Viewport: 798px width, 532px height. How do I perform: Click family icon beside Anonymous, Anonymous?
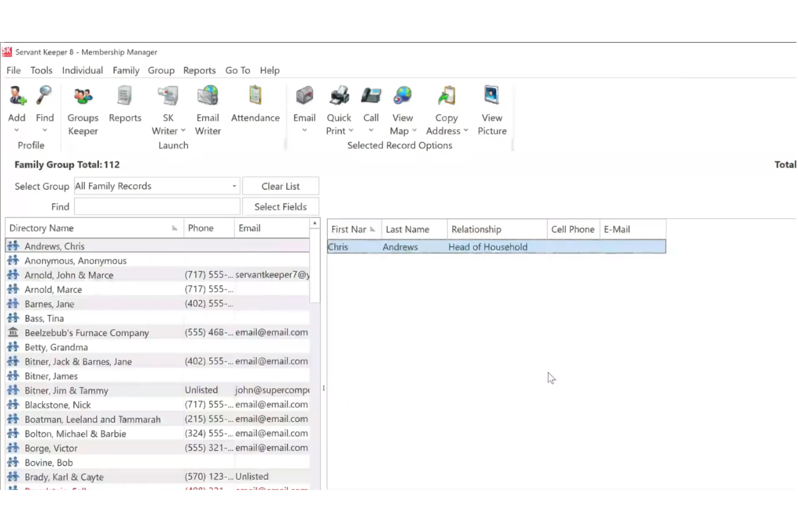[13, 260]
